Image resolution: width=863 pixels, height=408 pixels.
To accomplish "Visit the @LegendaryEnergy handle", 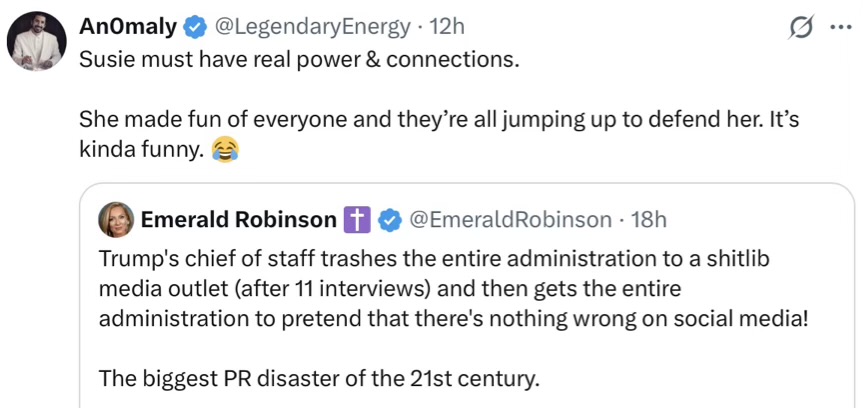I will coord(313,28).
